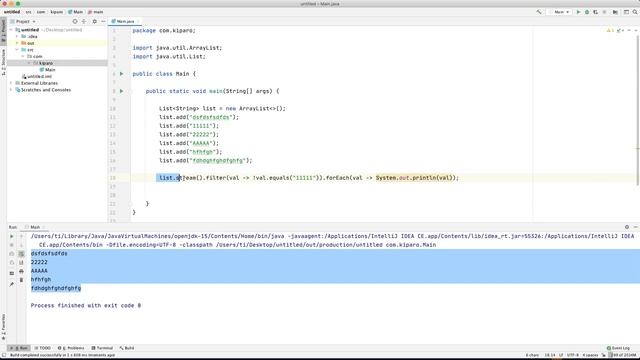Select the Main class in the project tree
This screenshot has height=360, width=640.
click(x=48, y=70)
